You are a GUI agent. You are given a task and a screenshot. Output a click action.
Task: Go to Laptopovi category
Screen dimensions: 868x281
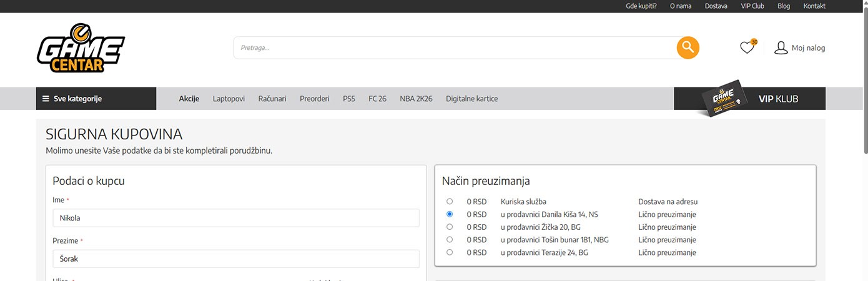pyautogui.click(x=229, y=99)
